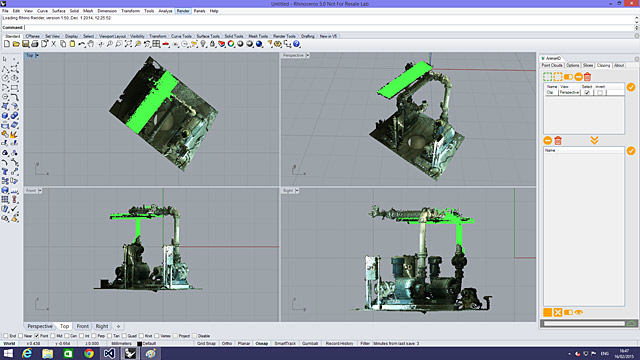Viewport: 640px width, 360px height.
Task: Click the Print icon in toolbar
Action: [x=35, y=44]
